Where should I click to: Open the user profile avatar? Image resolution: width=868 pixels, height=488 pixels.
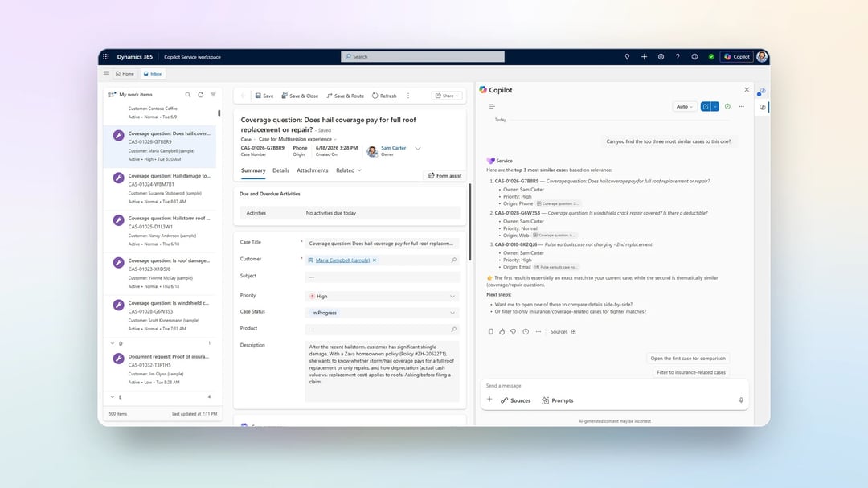click(762, 56)
